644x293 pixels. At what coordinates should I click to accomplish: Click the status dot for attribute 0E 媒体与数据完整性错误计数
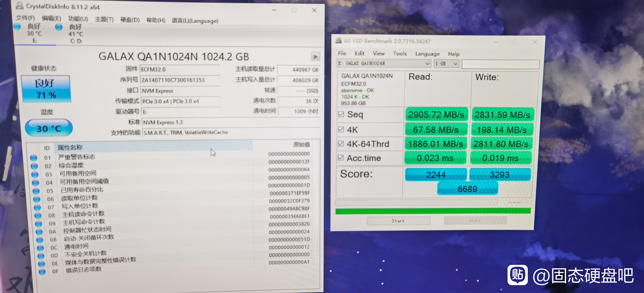coord(42,264)
